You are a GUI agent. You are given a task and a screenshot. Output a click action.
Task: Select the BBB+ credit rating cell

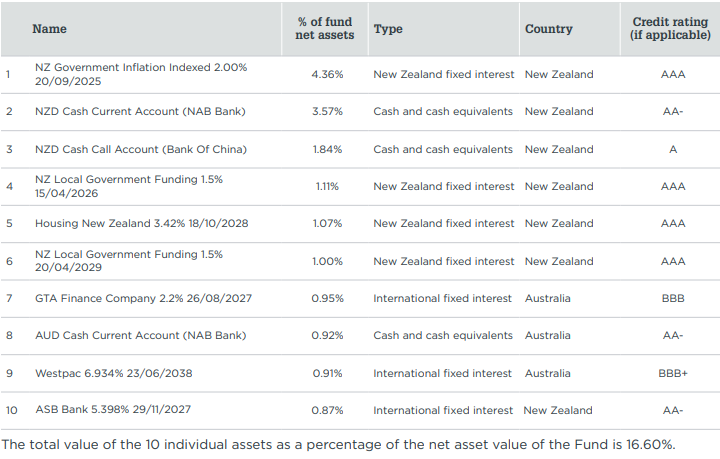(x=672, y=373)
